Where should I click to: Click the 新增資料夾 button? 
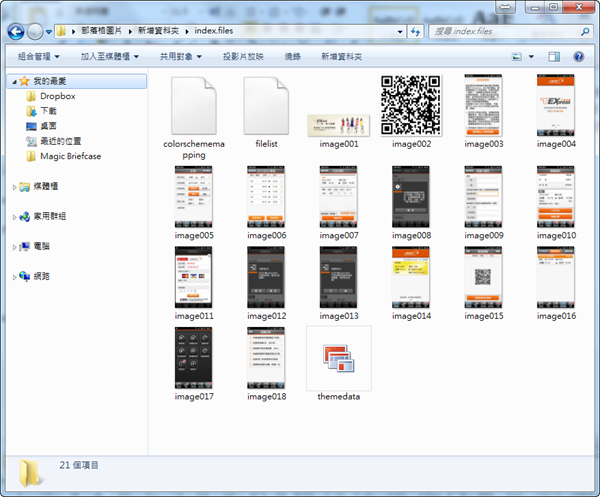click(341, 57)
